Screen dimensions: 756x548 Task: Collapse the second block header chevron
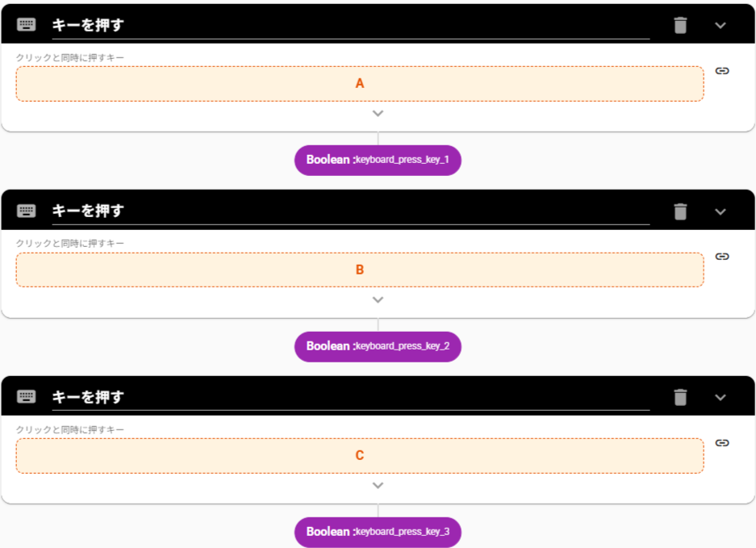tap(720, 211)
